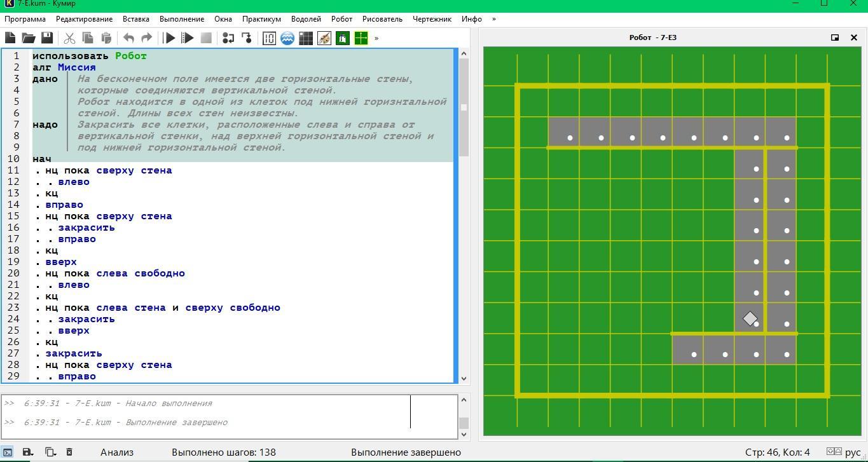This screenshot has height=462, width=868.
Task: Open the Чертежник green axes icon
Action: 361,38
